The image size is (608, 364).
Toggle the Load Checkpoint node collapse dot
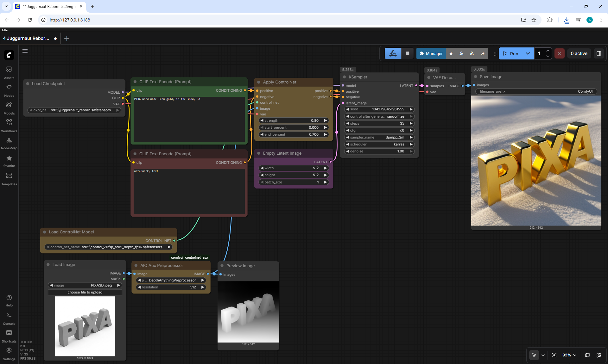[28, 83]
